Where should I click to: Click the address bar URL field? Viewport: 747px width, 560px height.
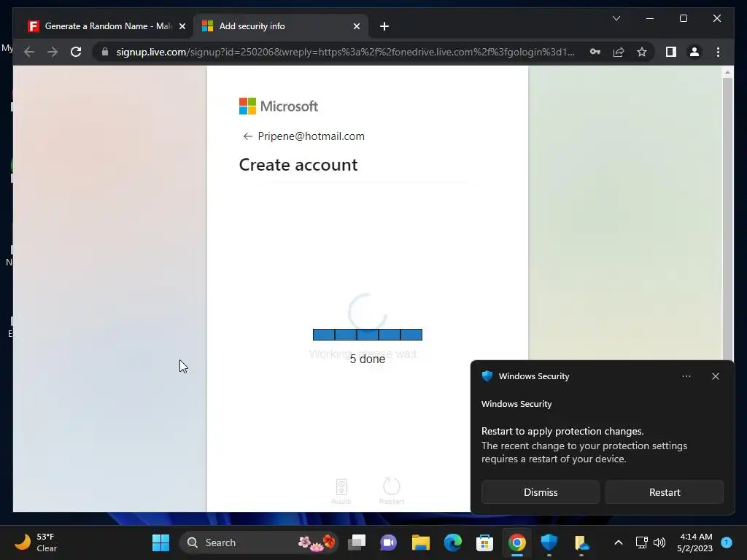(345, 52)
